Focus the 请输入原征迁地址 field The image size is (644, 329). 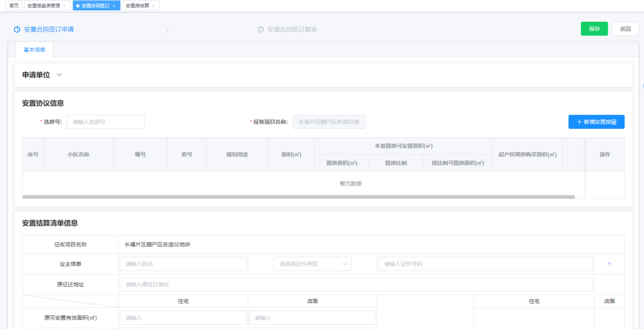click(356, 284)
